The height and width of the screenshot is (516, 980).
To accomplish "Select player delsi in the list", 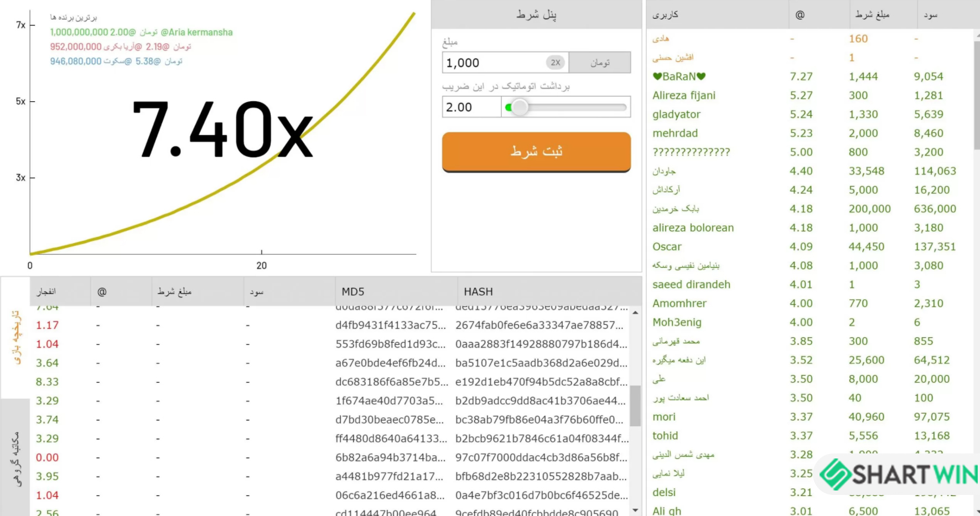I will point(664,492).
